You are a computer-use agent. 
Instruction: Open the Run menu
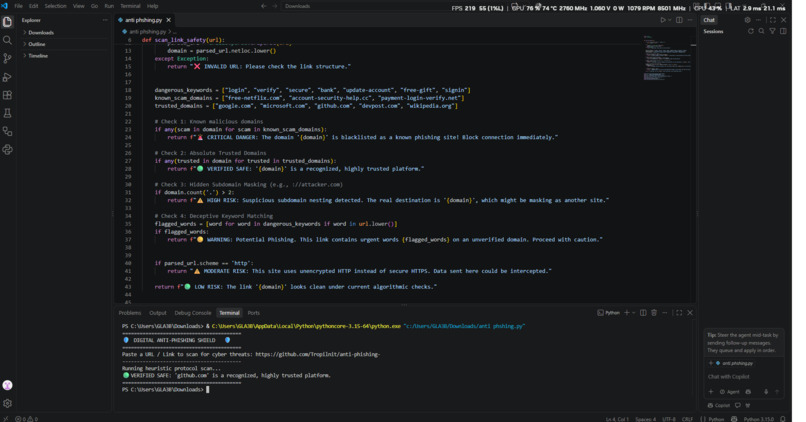[x=109, y=6]
